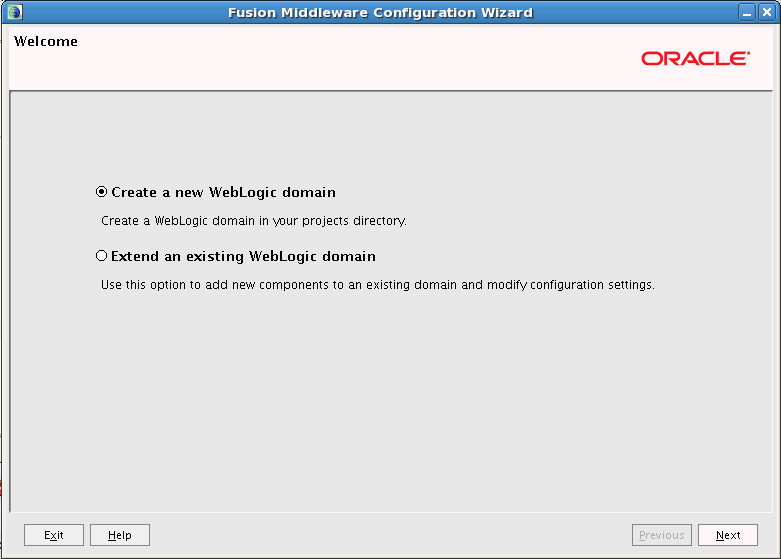Click the greyed-out Previous button
Screen dimensions: 781x559
point(661,535)
